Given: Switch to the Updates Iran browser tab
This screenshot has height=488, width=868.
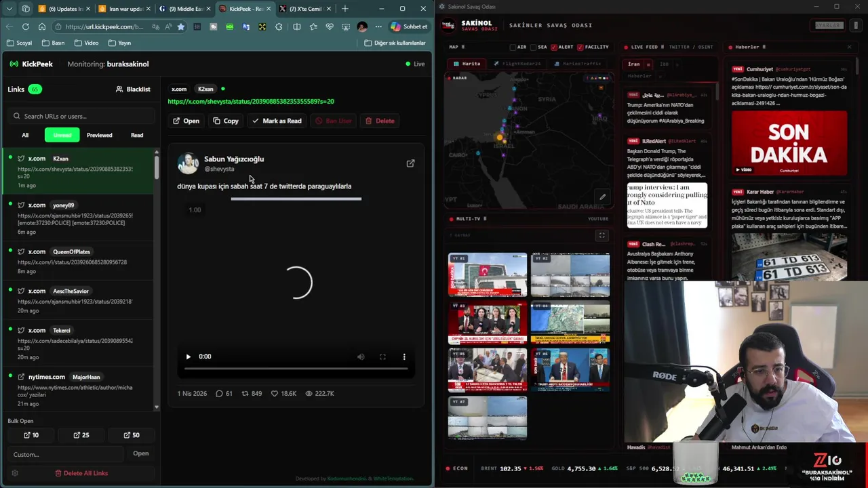Looking at the screenshot, I should coord(63,9).
